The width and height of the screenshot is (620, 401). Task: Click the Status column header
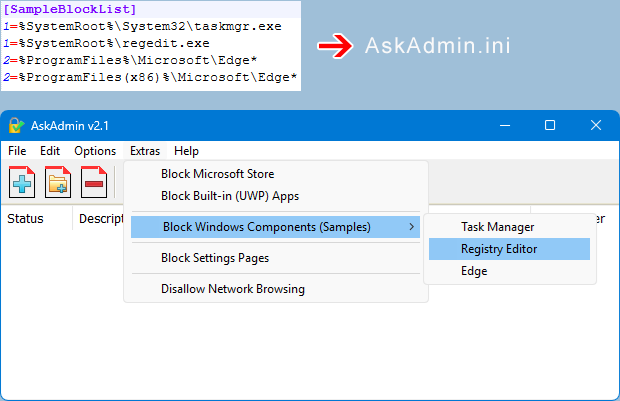(25, 218)
